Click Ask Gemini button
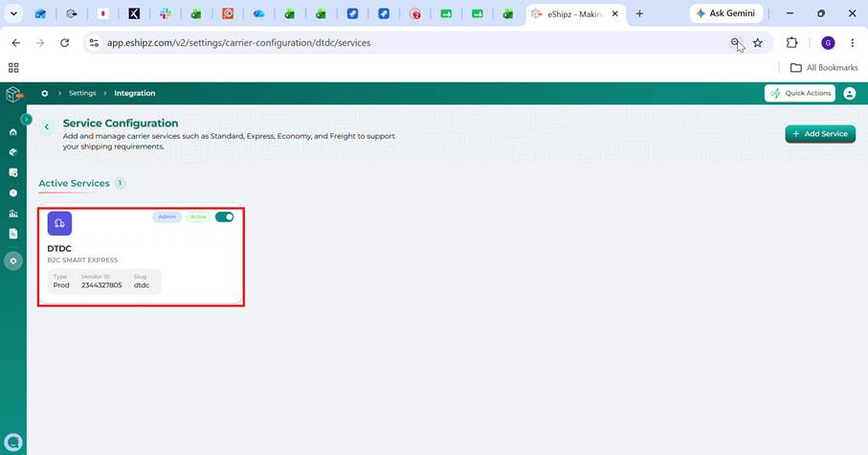Viewport: 868px width, 455px height. 725,13
